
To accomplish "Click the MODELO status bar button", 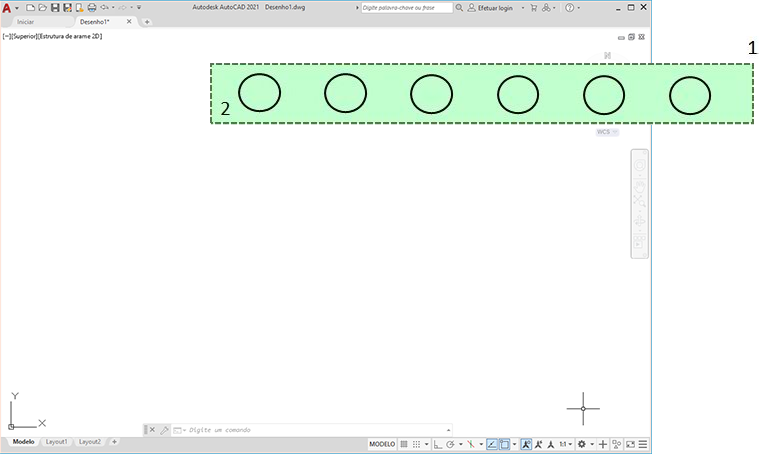I will tap(382, 444).
